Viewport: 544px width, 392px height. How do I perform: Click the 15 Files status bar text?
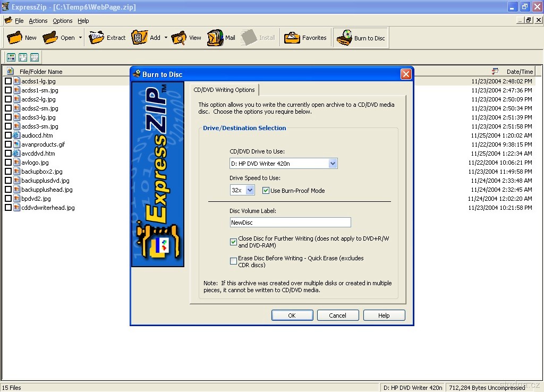click(12, 388)
